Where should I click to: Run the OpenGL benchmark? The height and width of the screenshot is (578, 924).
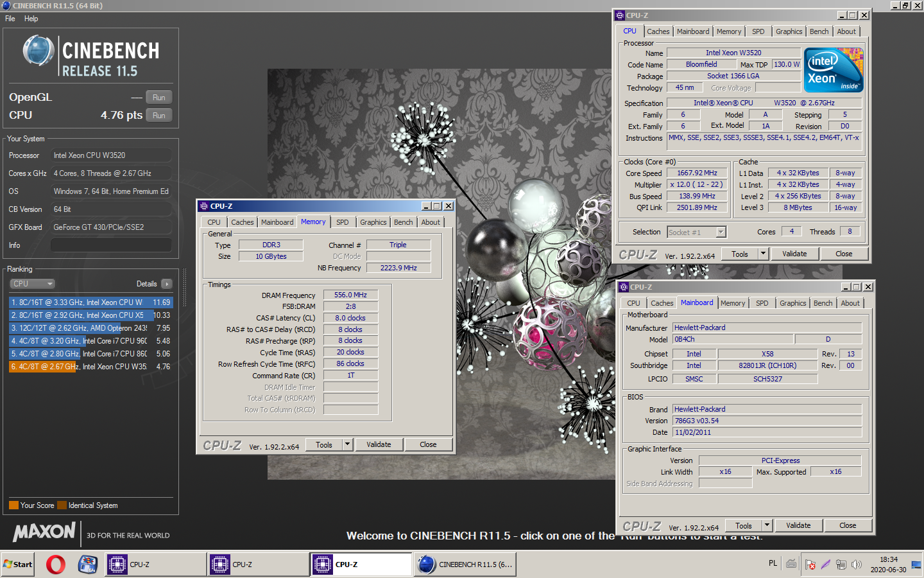click(x=159, y=98)
